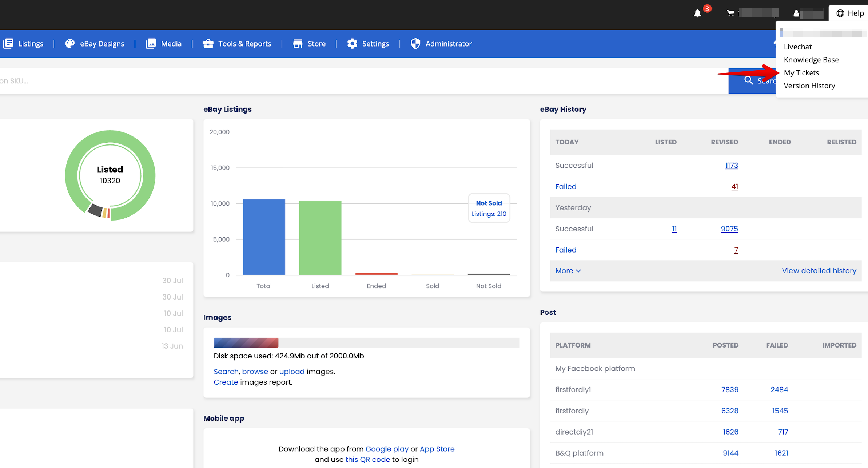Click the notification bell icon
The image size is (868, 468).
697,13
